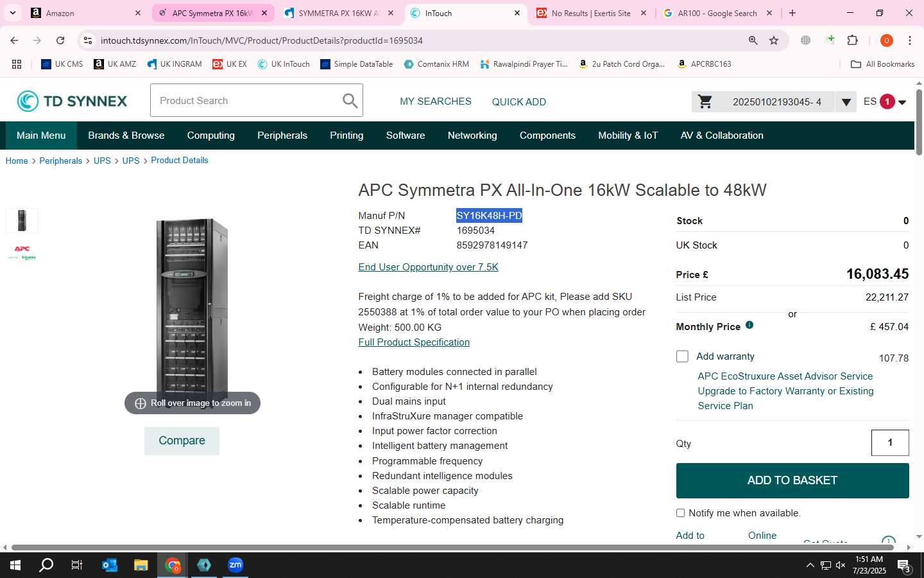924x578 pixels.
Task: Click the TD SYNNEX logo
Action: (x=72, y=101)
